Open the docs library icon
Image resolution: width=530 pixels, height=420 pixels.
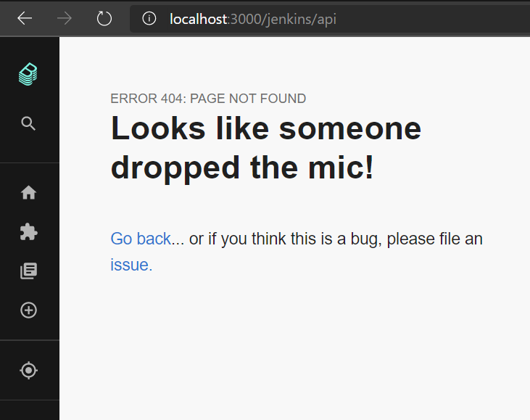point(29,271)
